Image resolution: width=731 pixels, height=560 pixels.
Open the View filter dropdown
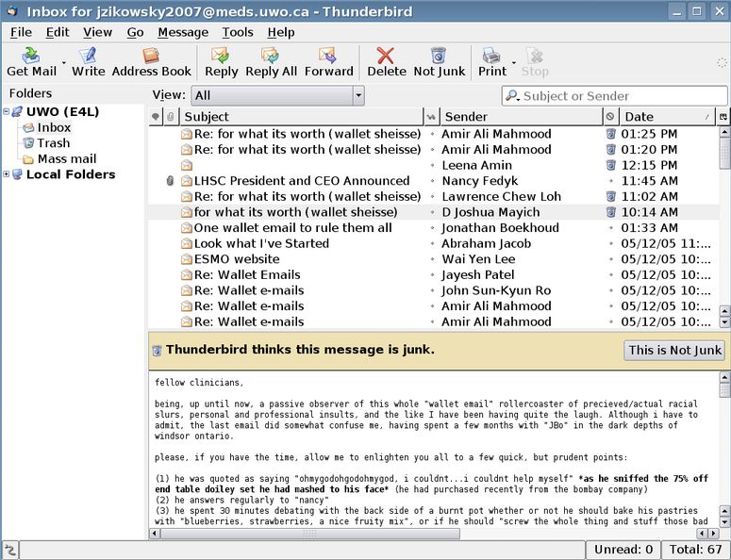coord(277,95)
